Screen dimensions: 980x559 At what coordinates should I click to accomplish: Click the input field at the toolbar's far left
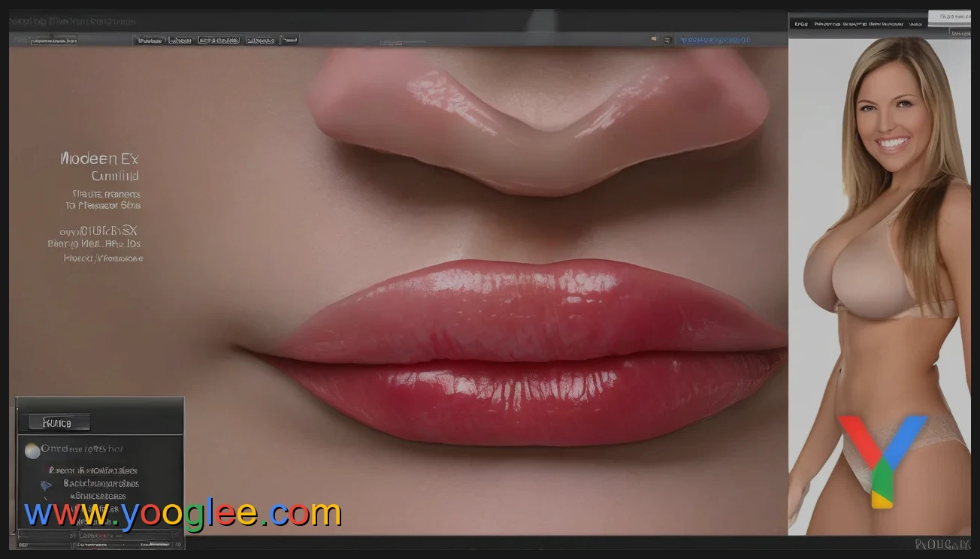coord(53,41)
